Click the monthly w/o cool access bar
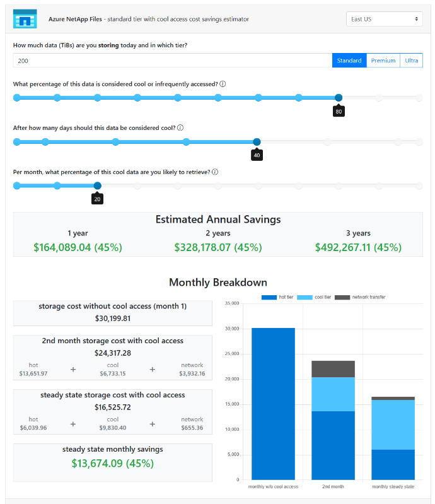435x504 pixels. click(x=273, y=404)
